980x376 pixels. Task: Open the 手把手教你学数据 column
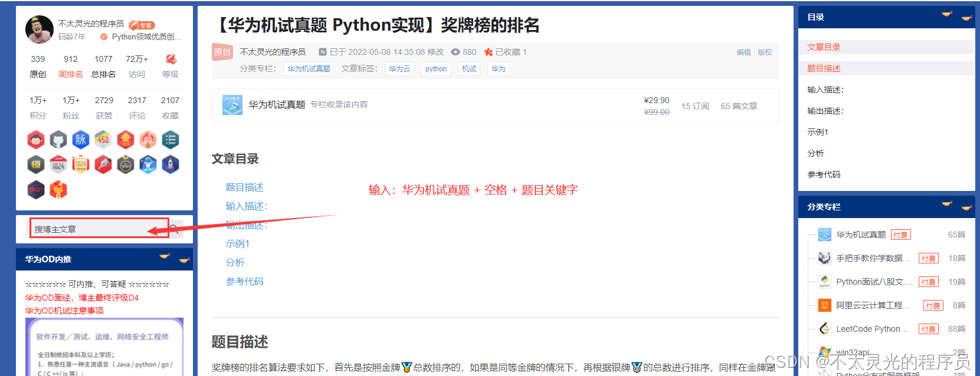click(873, 258)
